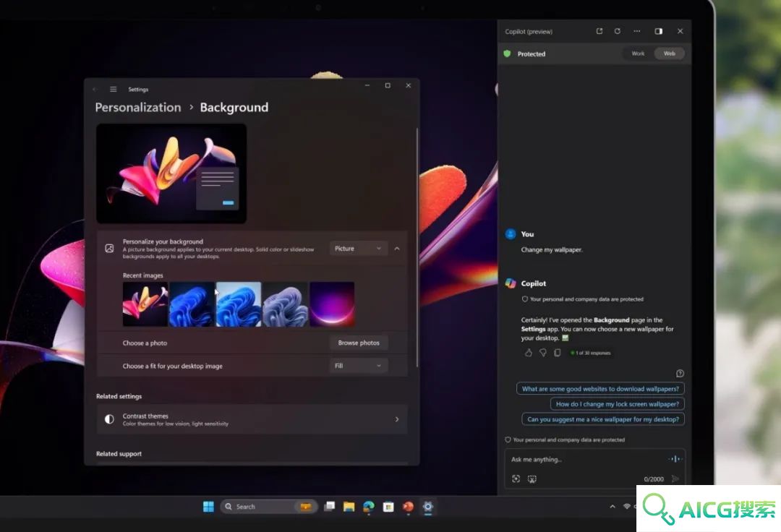Image resolution: width=781 pixels, height=532 pixels.
Task: Select the dark blue bloom recent image
Action: tap(192, 304)
